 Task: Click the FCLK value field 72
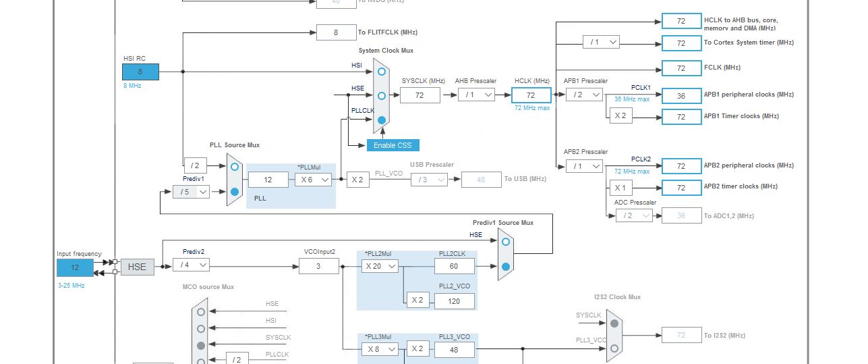pyautogui.click(x=682, y=68)
